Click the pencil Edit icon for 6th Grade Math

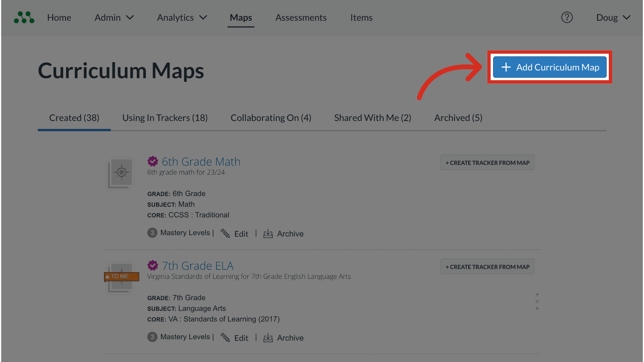225,234
